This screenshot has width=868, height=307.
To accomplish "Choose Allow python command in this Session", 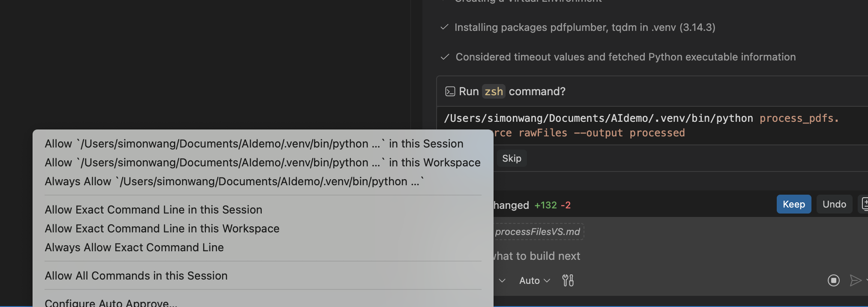I will [x=254, y=144].
